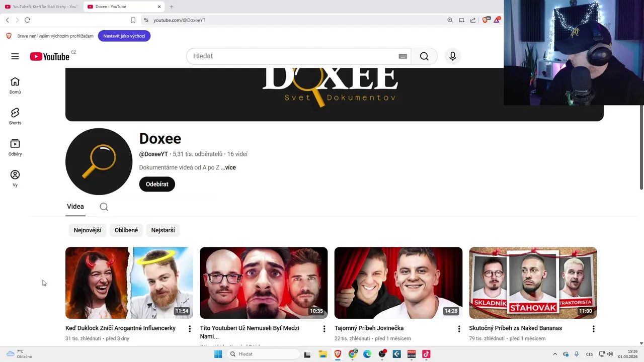Open options menu for Keď Duklock video
Image resolution: width=644 pixels, height=362 pixels.
pyautogui.click(x=190, y=329)
